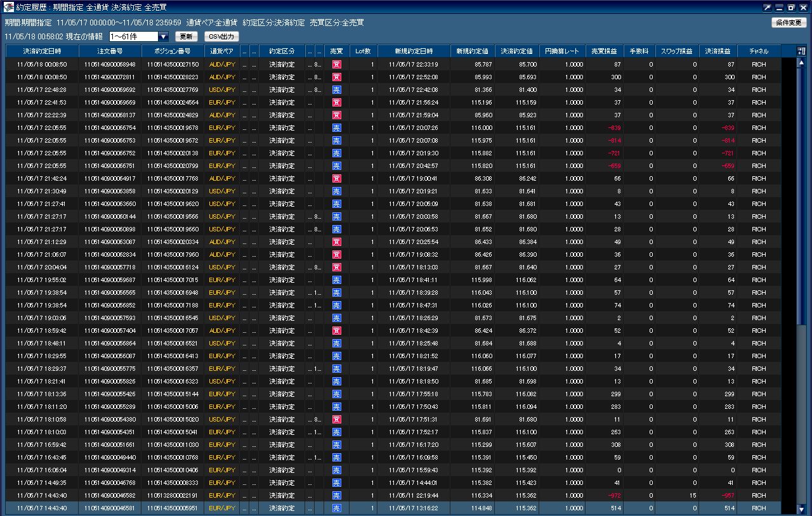This screenshot has width=812, height=516.
Task: Click the 手数料 column header
Action: 638,51
